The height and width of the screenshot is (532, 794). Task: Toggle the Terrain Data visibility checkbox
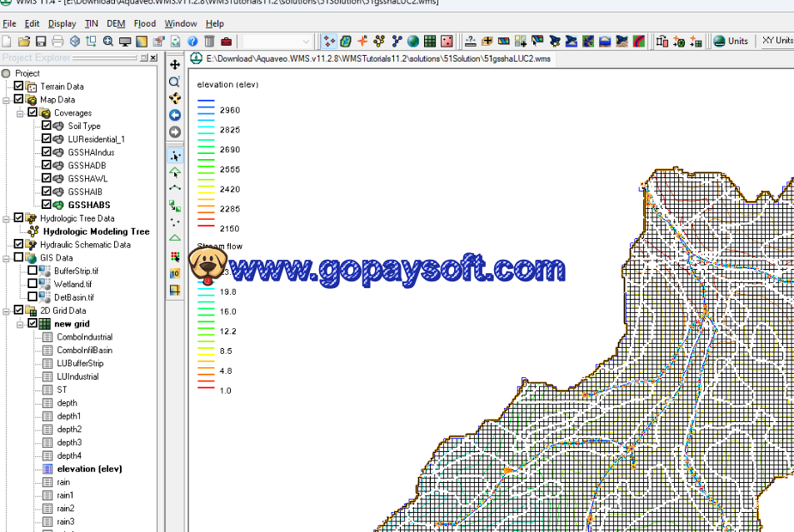(x=18, y=86)
